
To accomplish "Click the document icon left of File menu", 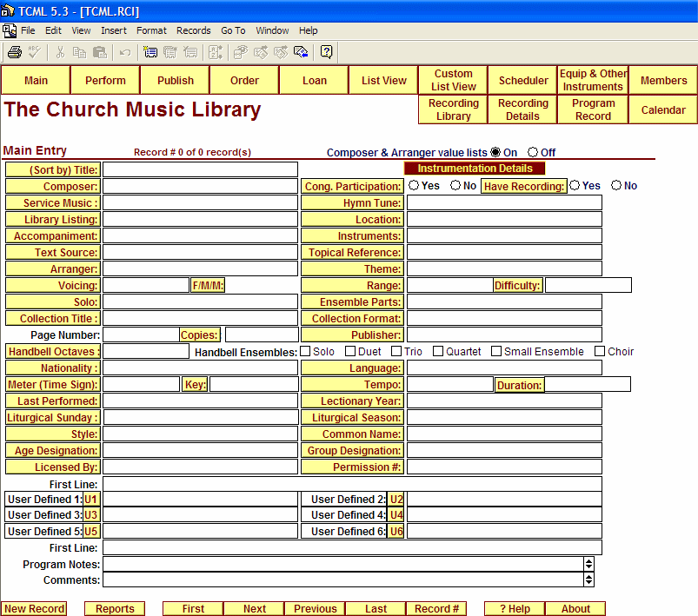I will click(10, 30).
